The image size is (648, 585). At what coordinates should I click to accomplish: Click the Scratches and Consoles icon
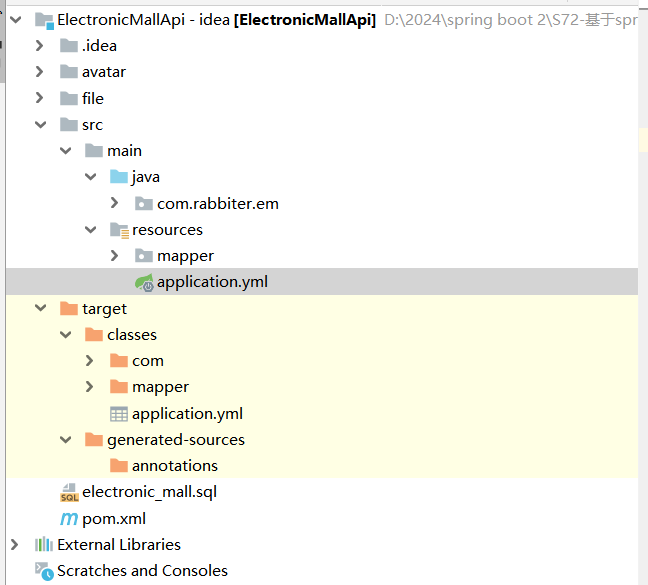(44, 571)
